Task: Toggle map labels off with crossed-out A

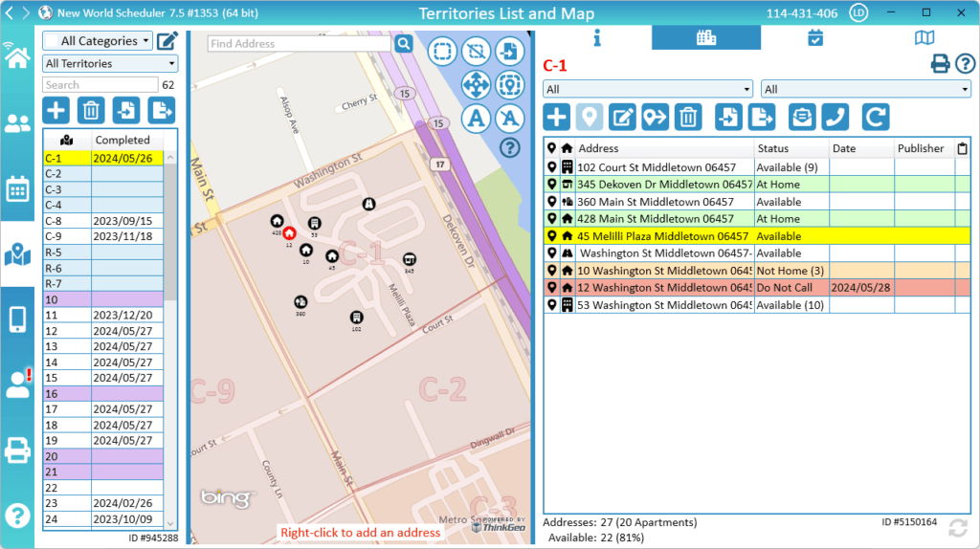Action: click(511, 118)
